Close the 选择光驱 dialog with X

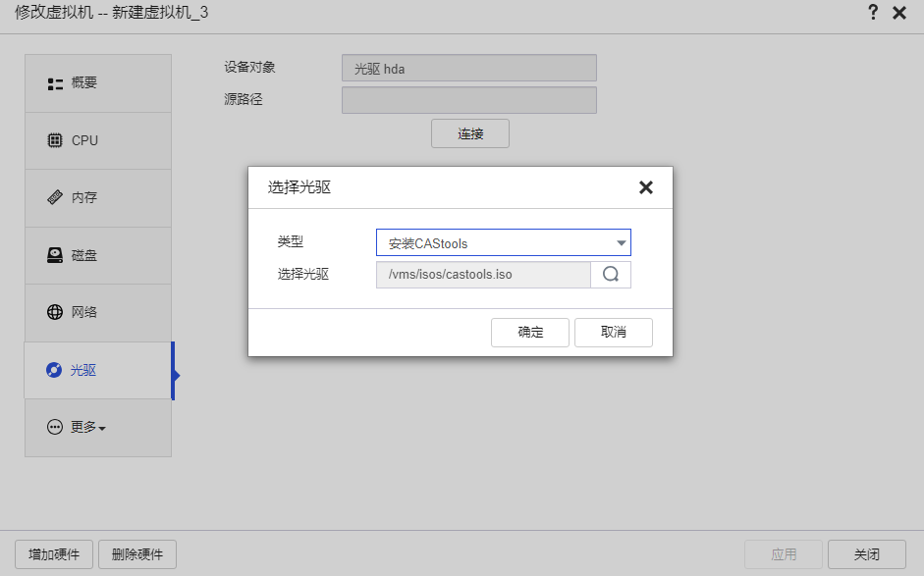coord(645,187)
